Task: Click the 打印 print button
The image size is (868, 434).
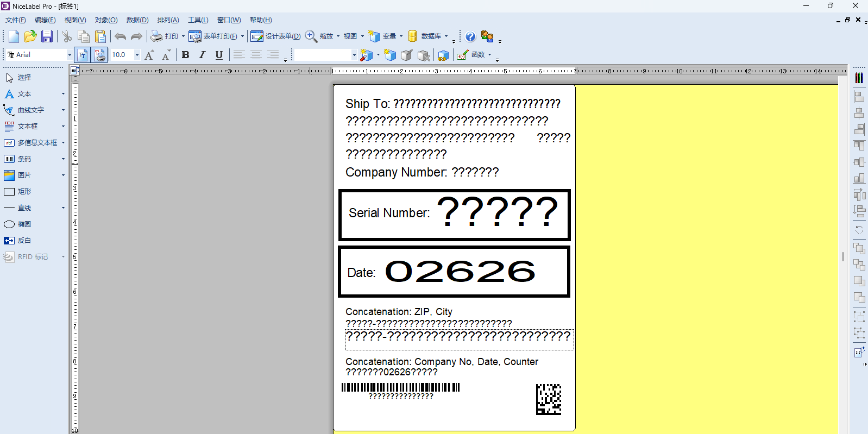Action: 165,36
